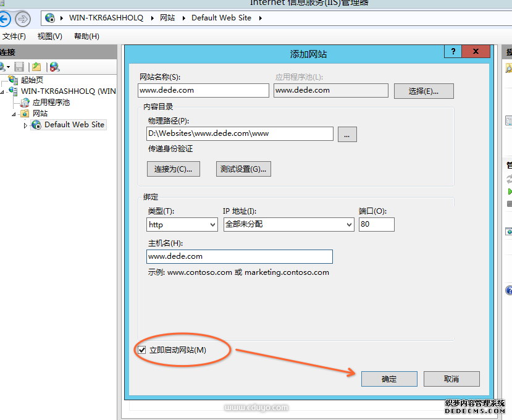
Task: Click the Forward navigation arrow button
Action: 23,19
